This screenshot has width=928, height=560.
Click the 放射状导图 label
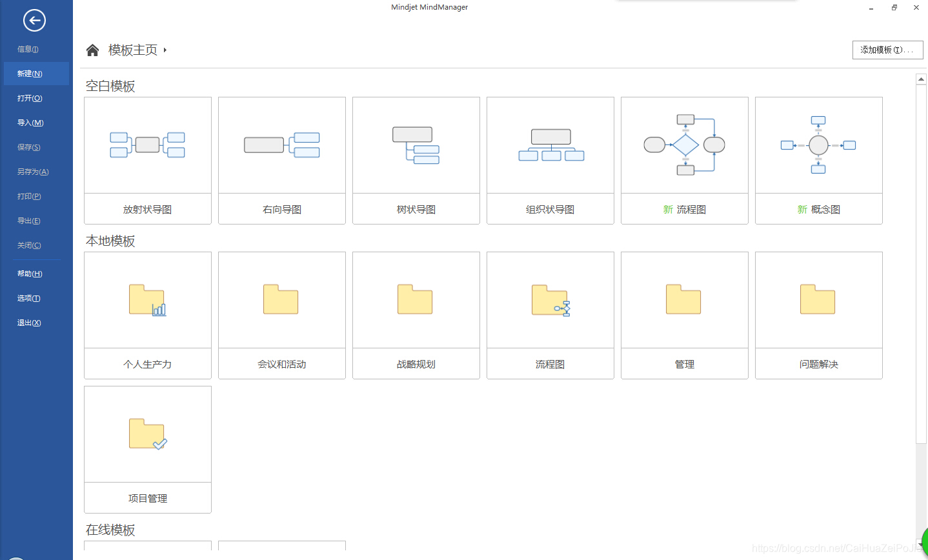tap(148, 209)
